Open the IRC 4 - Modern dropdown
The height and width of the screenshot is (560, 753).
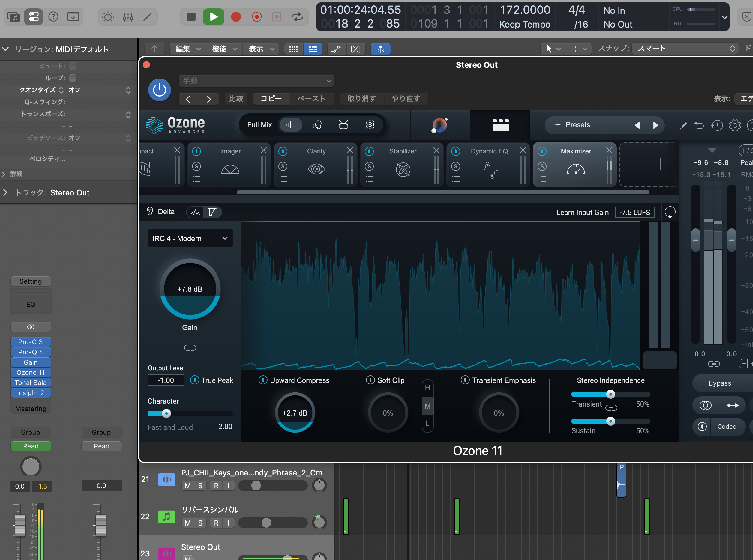click(x=190, y=238)
